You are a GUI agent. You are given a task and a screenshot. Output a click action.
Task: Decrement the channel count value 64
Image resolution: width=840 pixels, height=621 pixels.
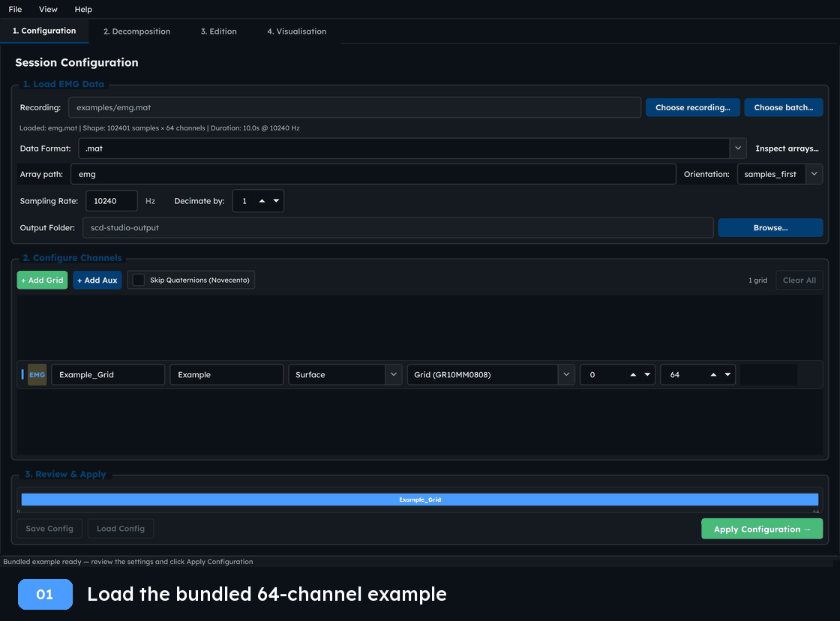point(727,374)
